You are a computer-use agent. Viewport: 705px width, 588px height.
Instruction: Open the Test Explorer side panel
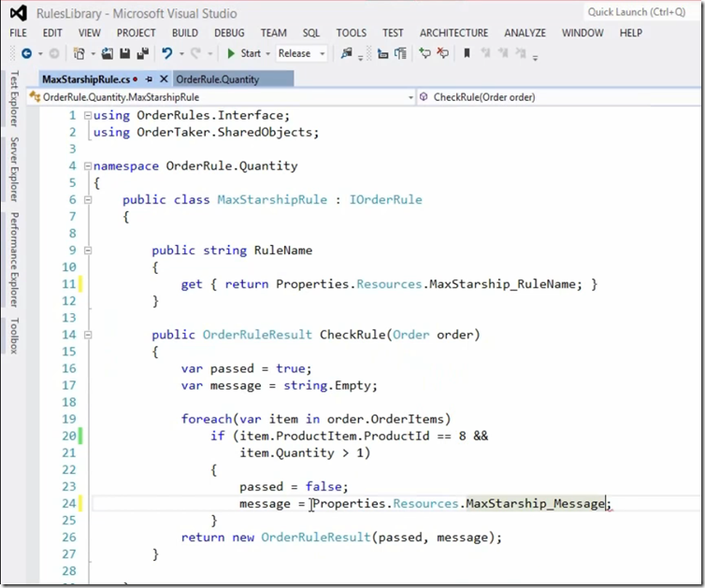tap(14, 99)
